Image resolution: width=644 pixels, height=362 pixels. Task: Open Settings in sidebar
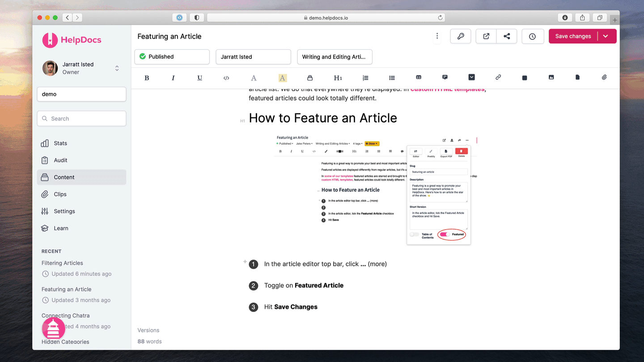click(81, 211)
